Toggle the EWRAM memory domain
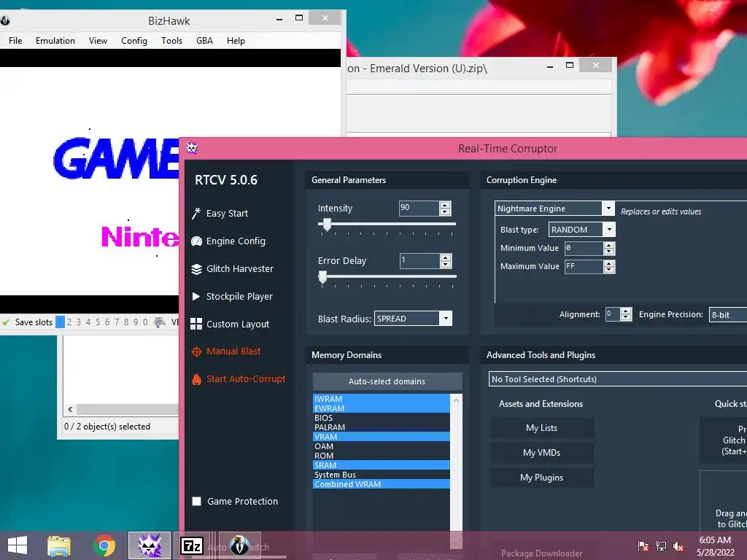The width and height of the screenshot is (747, 560). click(381, 408)
